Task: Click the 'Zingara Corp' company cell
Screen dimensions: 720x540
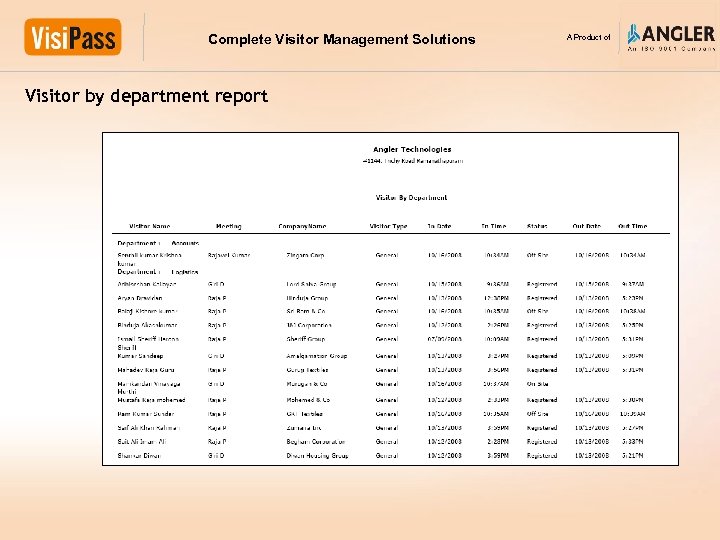Action: pos(305,255)
